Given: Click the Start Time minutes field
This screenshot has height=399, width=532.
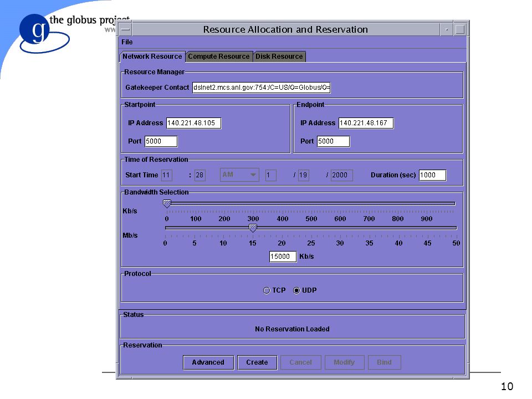Looking at the screenshot, I should click(200, 175).
